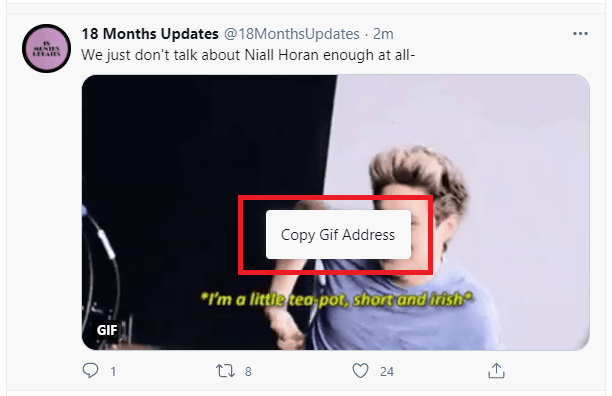
Task: Choose the Copy Gif Address menu entry
Action: (338, 234)
